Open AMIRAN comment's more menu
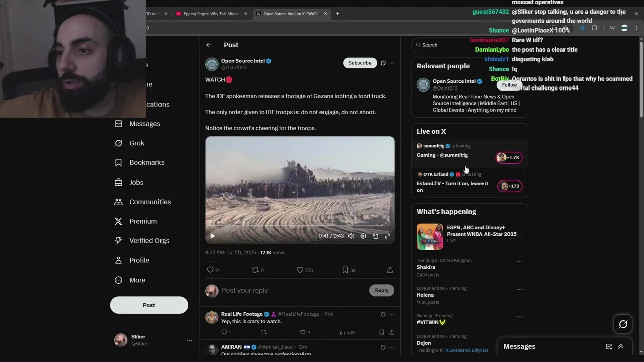This screenshot has height=362, width=644. tap(392, 347)
